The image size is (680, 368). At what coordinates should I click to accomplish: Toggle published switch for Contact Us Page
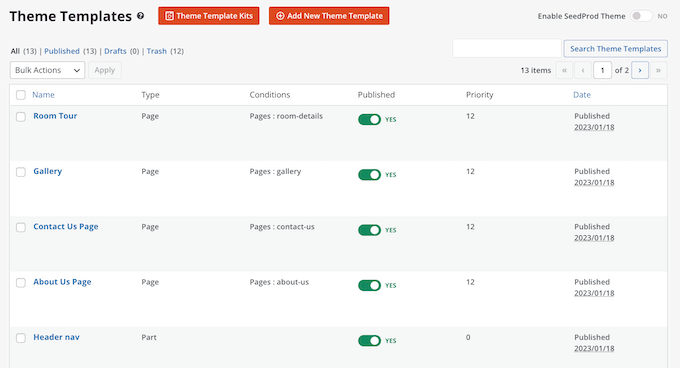coord(369,230)
